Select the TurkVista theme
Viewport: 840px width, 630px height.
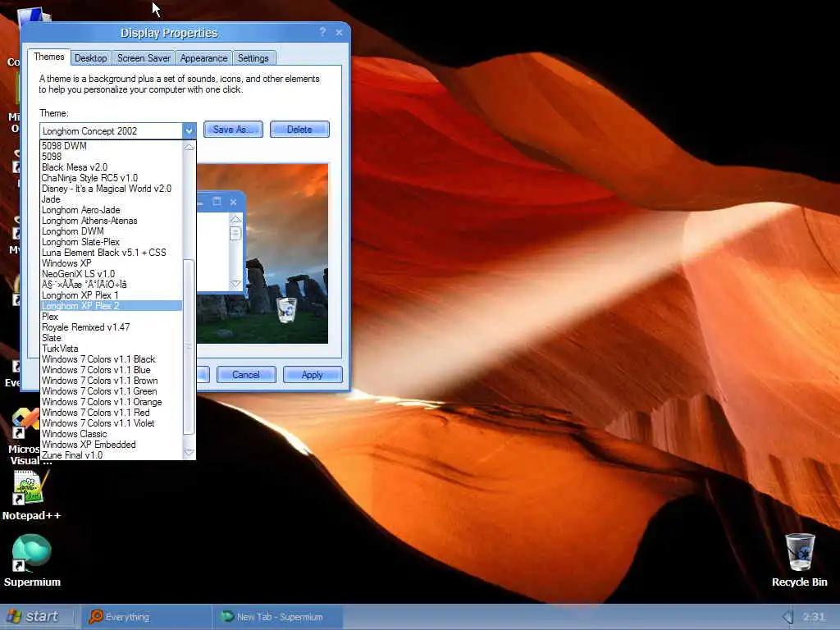click(112, 349)
